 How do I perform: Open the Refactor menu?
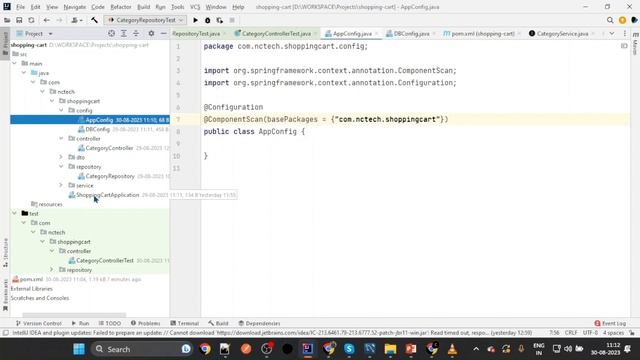point(121,7)
